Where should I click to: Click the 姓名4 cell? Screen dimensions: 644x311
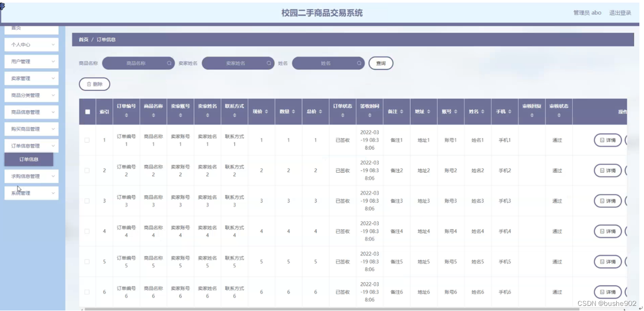478,231
